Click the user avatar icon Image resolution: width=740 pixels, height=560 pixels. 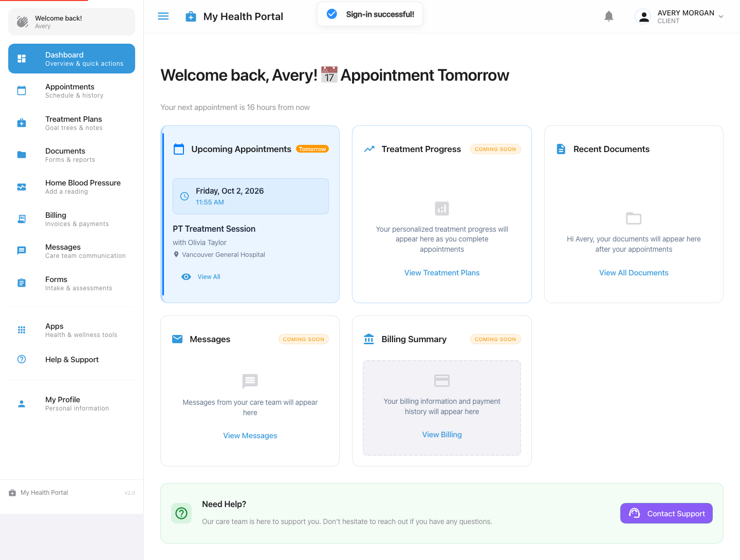tap(643, 16)
